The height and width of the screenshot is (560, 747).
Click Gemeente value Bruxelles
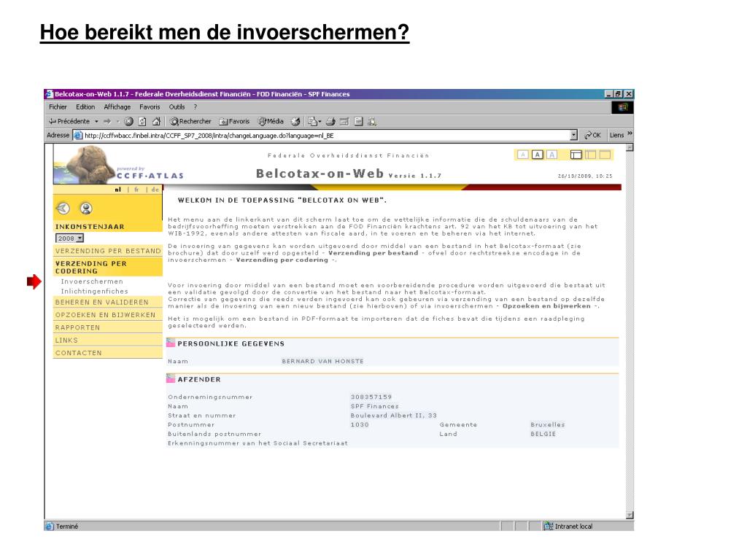point(547,424)
